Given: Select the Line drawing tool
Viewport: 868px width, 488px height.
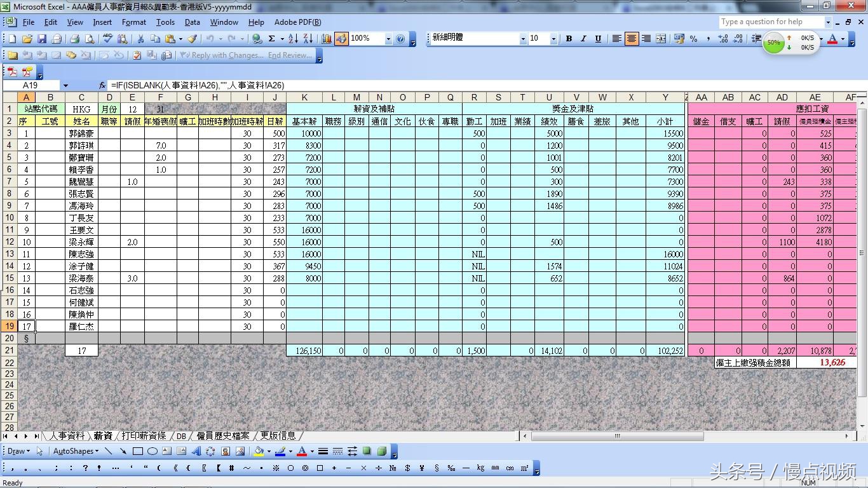Looking at the screenshot, I should pos(108,451).
